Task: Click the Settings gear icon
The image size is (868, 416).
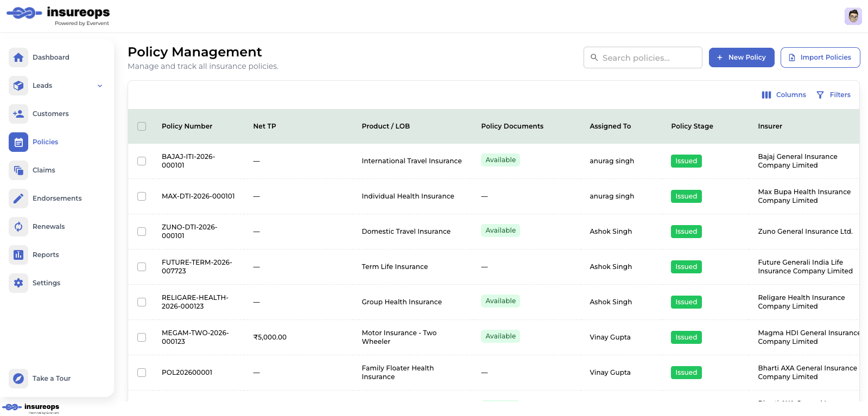Action: pos(18,283)
